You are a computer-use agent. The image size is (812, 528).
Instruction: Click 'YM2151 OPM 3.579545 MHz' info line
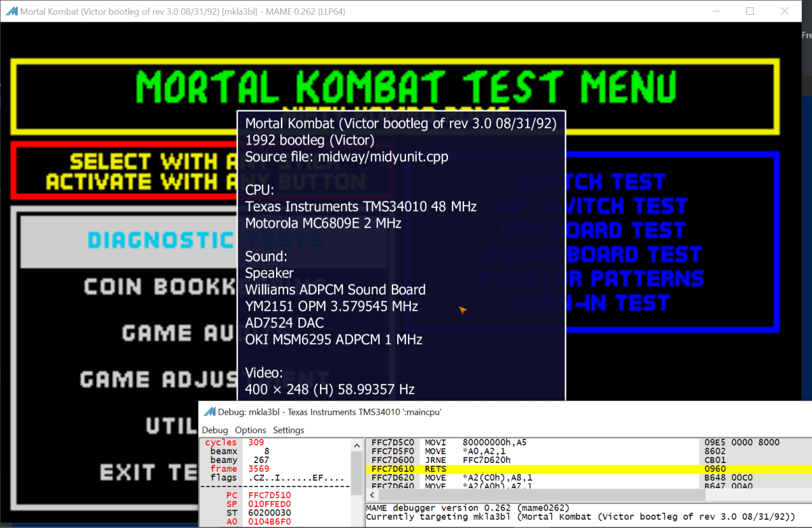click(x=332, y=306)
